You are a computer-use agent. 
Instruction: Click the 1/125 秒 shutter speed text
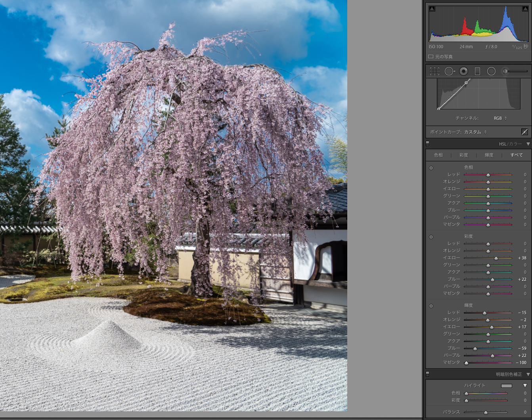[520, 47]
